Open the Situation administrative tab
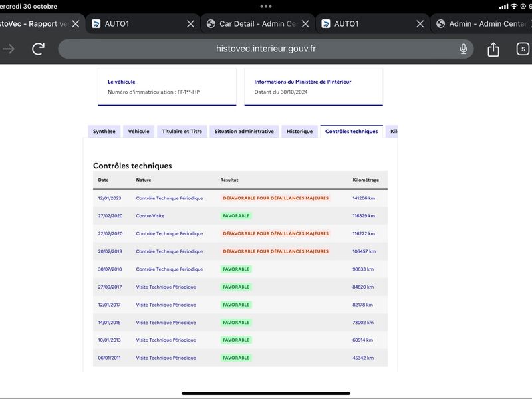The height and width of the screenshot is (399, 532). 244,131
